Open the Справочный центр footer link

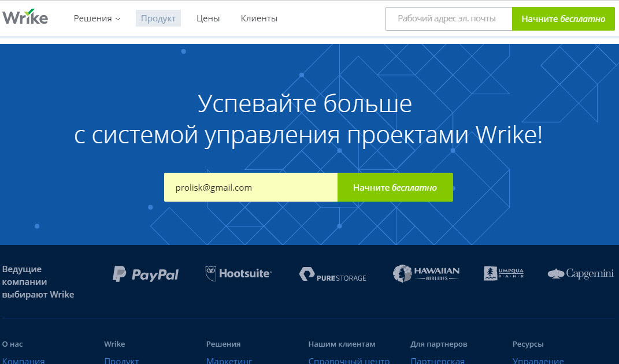pos(349,361)
